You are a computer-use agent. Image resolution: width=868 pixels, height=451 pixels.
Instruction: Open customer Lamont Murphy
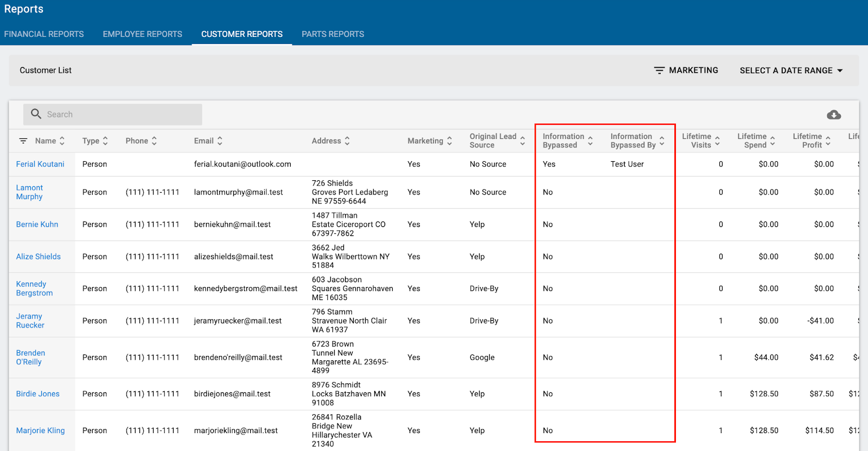(x=29, y=192)
